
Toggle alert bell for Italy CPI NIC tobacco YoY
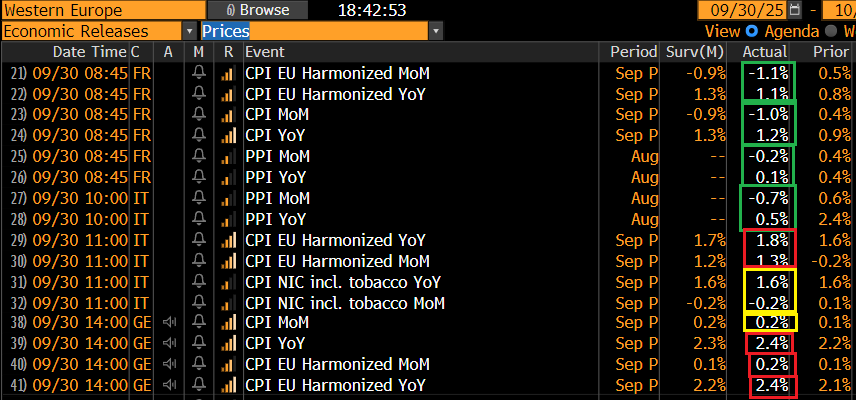(199, 282)
